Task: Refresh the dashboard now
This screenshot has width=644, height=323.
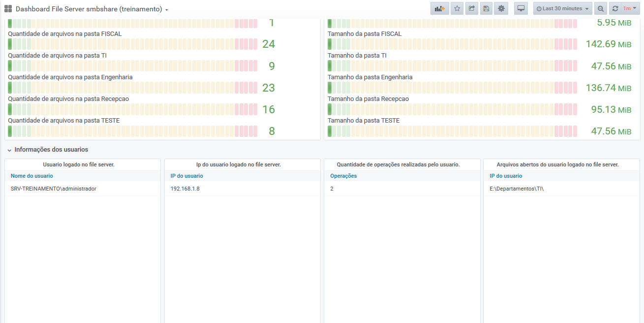Action: [615, 8]
